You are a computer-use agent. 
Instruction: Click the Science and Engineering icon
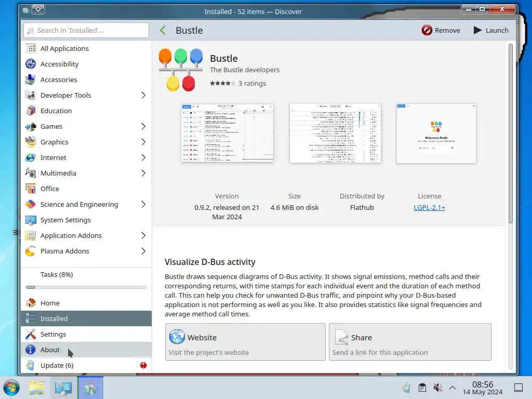(x=31, y=205)
